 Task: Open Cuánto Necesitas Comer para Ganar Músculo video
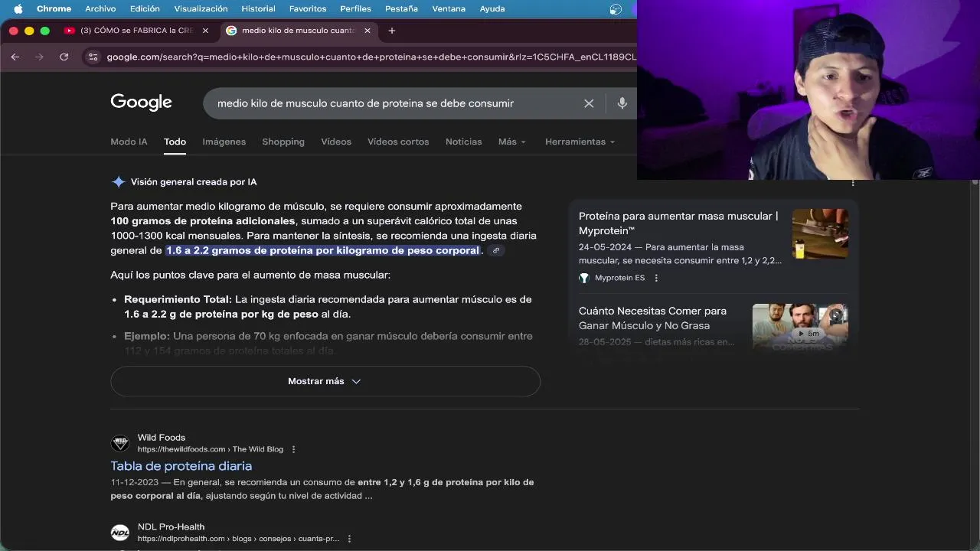coord(652,318)
